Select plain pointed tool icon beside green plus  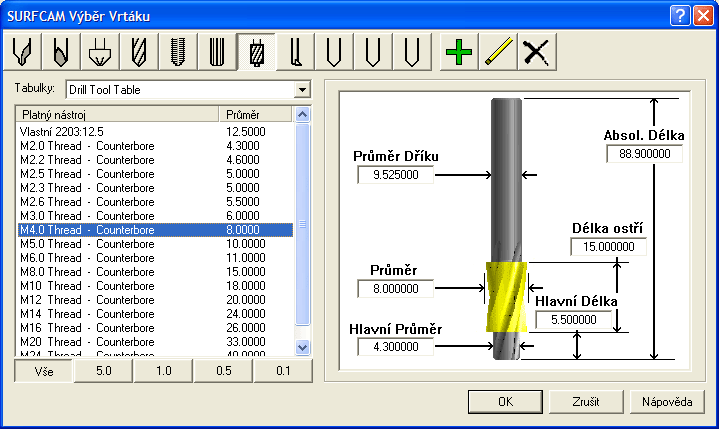point(412,52)
